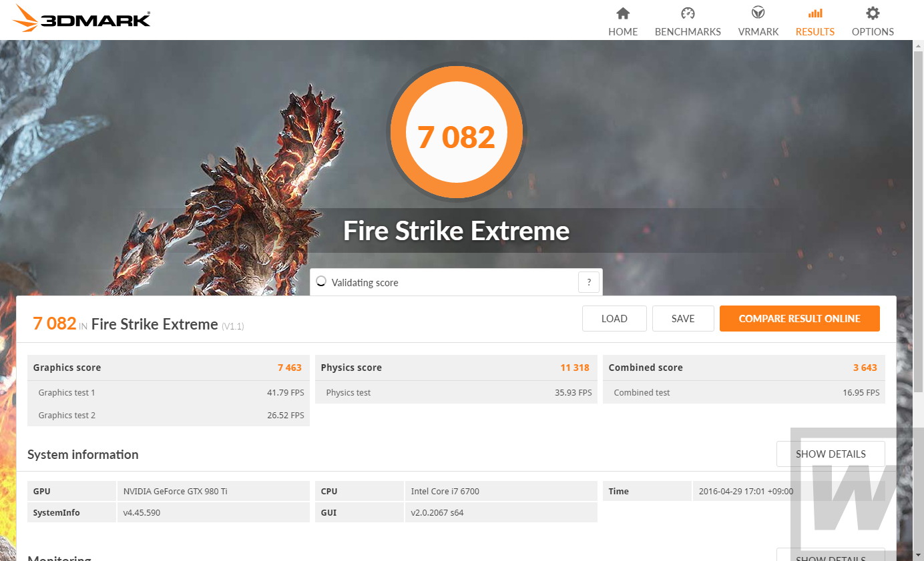The width and height of the screenshot is (924, 561).
Task: Expand Monitoring section with SHOW DETAILS
Action: coord(831,555)
